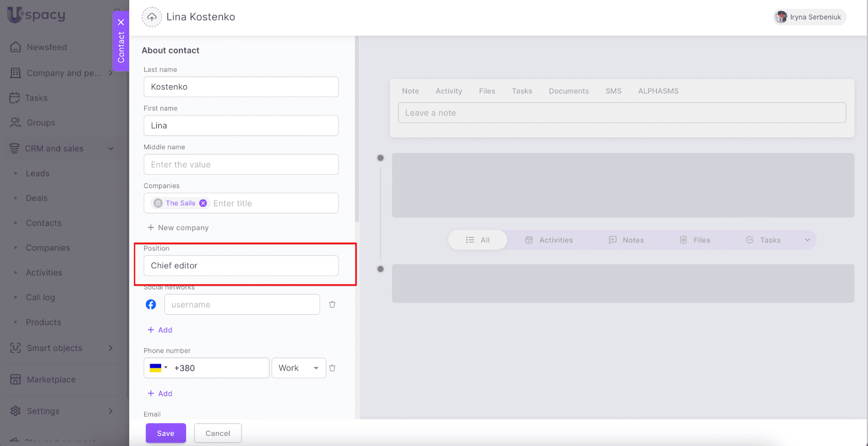The width and height of the screenshot is (868, 446).
Task: Click the Facebook social network icon
Action: (151, 304)
